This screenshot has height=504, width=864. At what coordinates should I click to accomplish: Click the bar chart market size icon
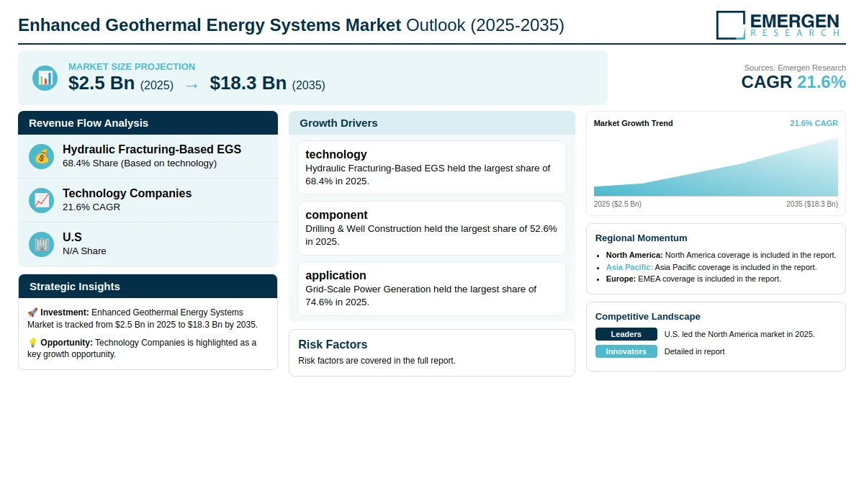tap(45, 78)
